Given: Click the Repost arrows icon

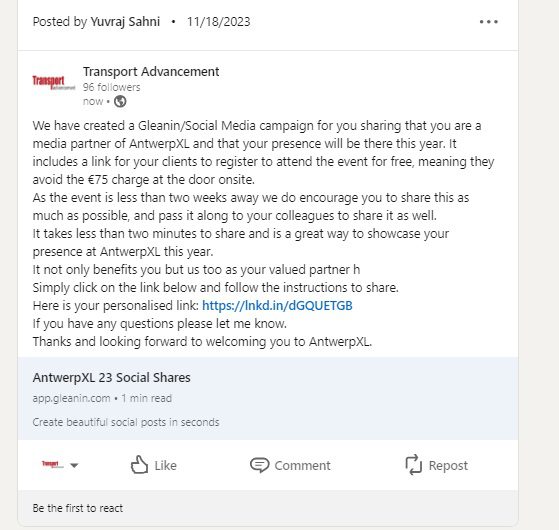Looking at the screenshot, I should (414, 465).
